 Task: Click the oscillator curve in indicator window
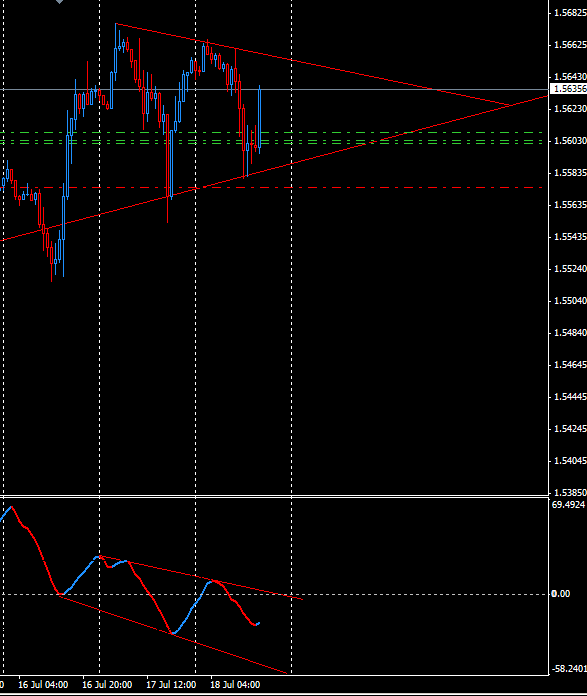pos(151,595)
